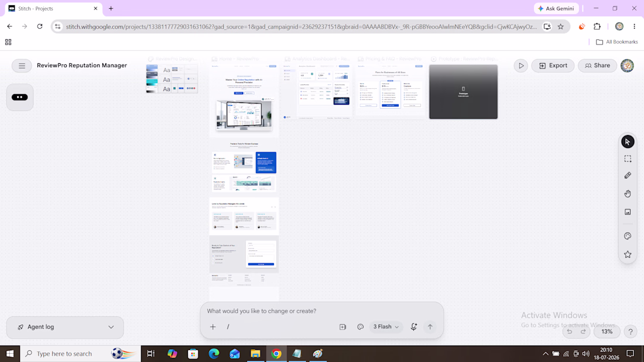Click the address bar URL

point(301,27)
